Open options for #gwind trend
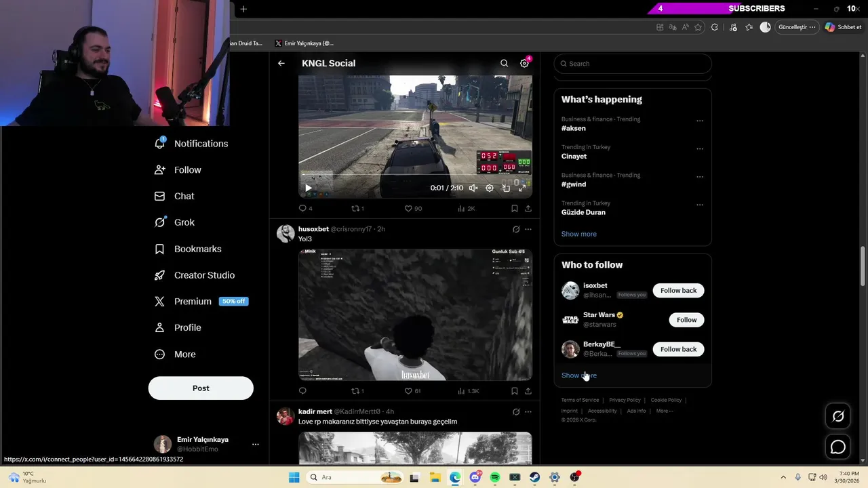 click(700, 177)
